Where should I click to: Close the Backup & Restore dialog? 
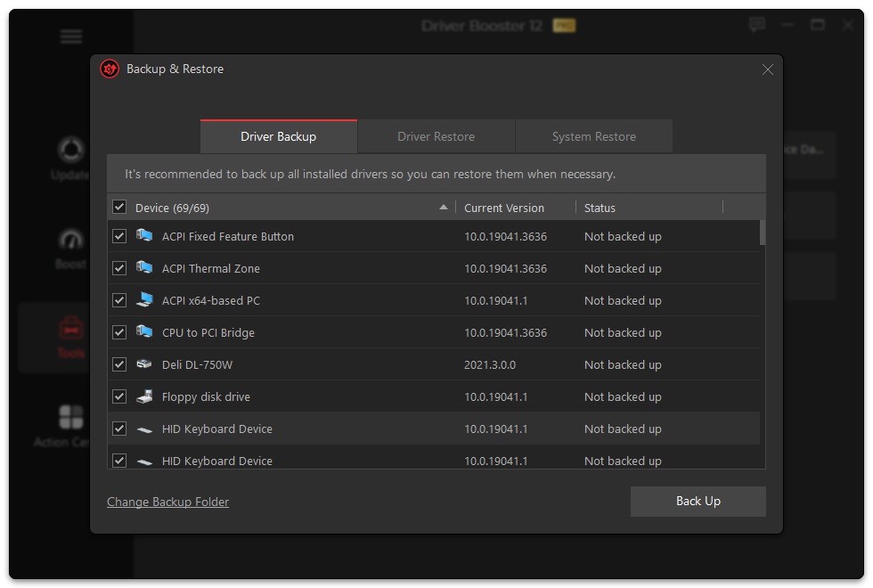click(767, 69)
